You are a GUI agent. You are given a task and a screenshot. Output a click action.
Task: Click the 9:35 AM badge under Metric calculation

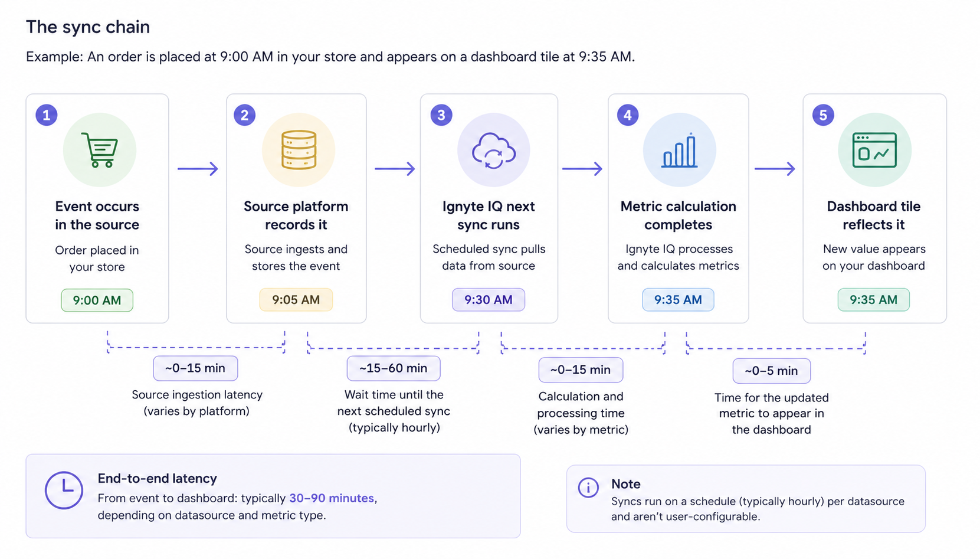(x=678, y=299)
